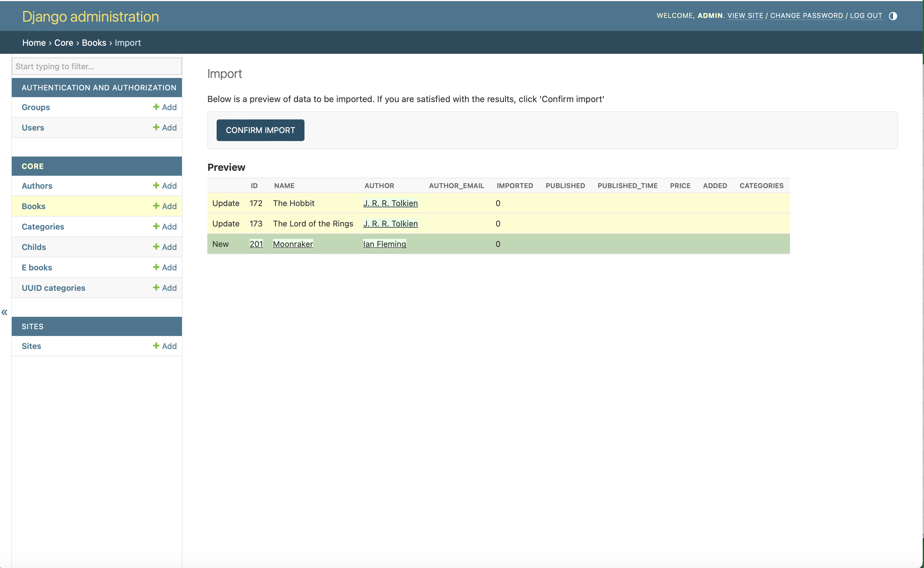Click the Ian Fleming author cell
924x568 pixels.
[384, 244]
